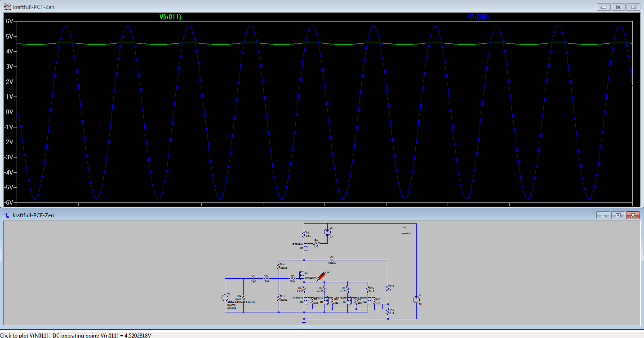Click the -6V label on vertical axis
This screenshot has width=644, height=338.
pyautogui.click(x=9, y=202)
